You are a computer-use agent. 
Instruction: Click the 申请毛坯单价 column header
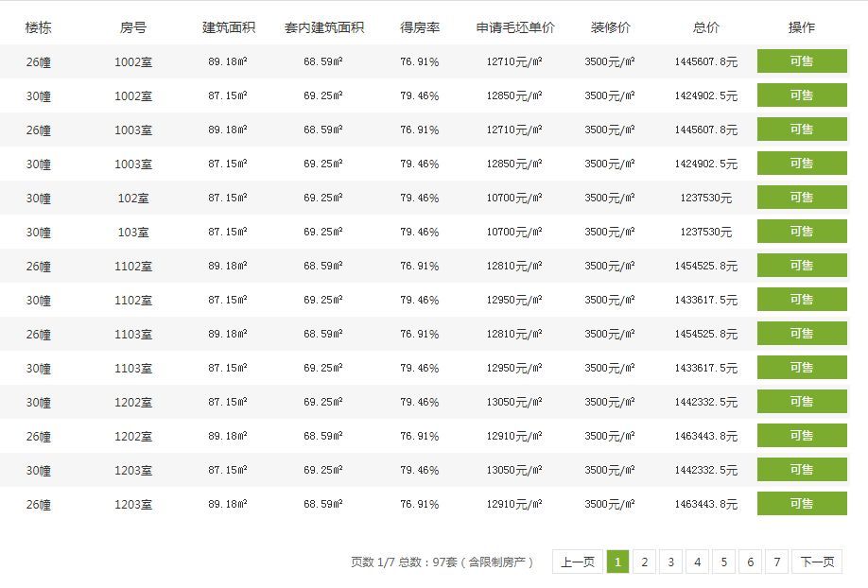pyautogui.click(x=514, y=27)
